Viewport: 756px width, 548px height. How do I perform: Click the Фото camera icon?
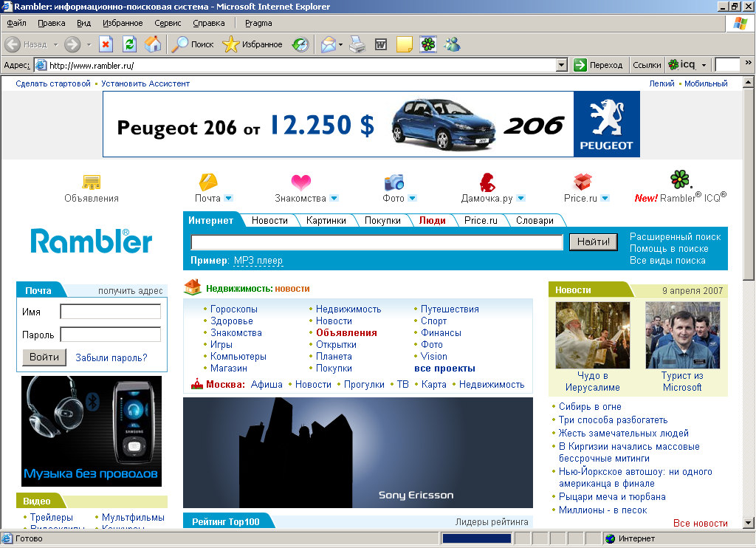[x=394, y=182]
